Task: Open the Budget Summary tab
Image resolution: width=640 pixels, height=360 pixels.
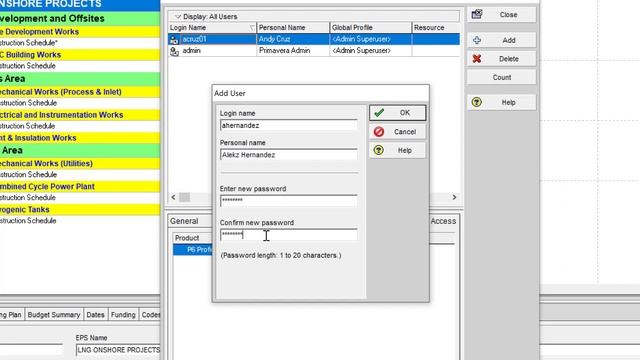Action: [54, 315]
